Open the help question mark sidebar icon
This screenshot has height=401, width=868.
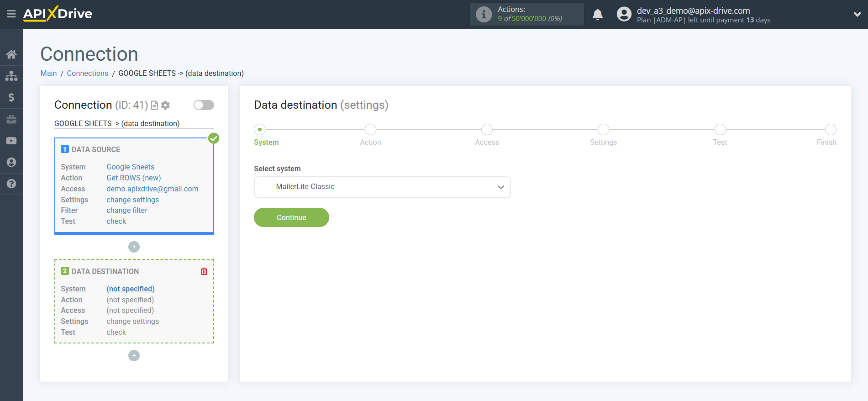[11, 184]
